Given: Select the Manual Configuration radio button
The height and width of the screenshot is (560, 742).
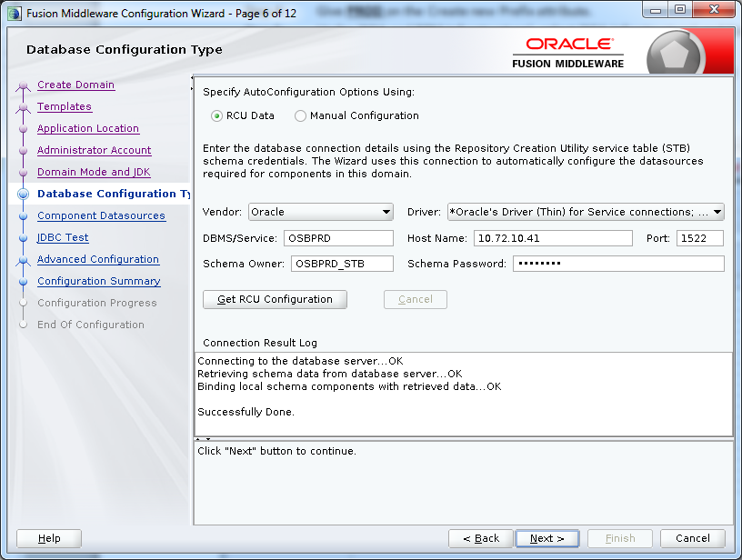Looking at the screenshot, I should pyautogui.click(x=300, y=115).
